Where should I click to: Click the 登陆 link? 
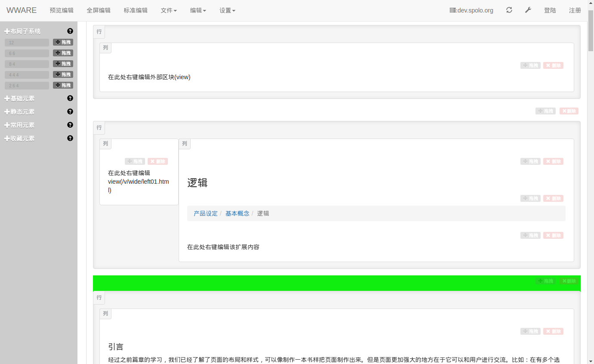pos(550,10)
